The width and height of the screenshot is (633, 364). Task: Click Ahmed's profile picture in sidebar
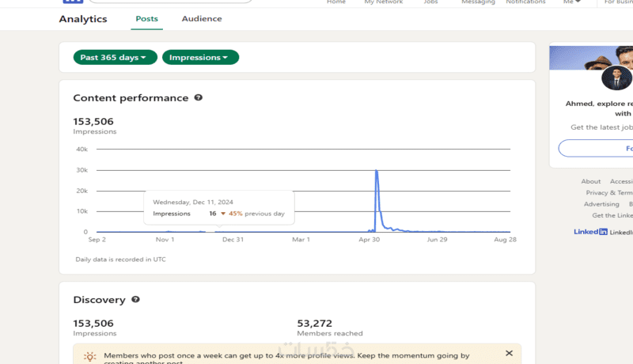click(x=616, y=78)
